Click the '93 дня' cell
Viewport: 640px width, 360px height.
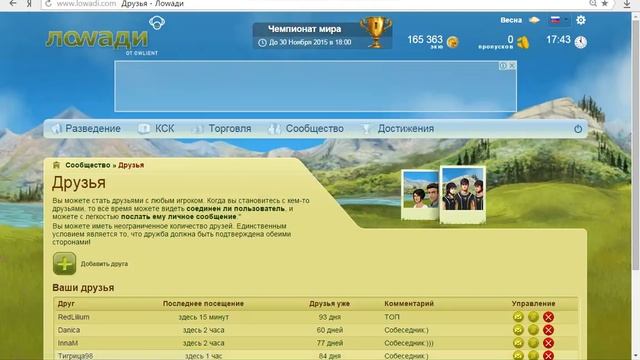329,317
